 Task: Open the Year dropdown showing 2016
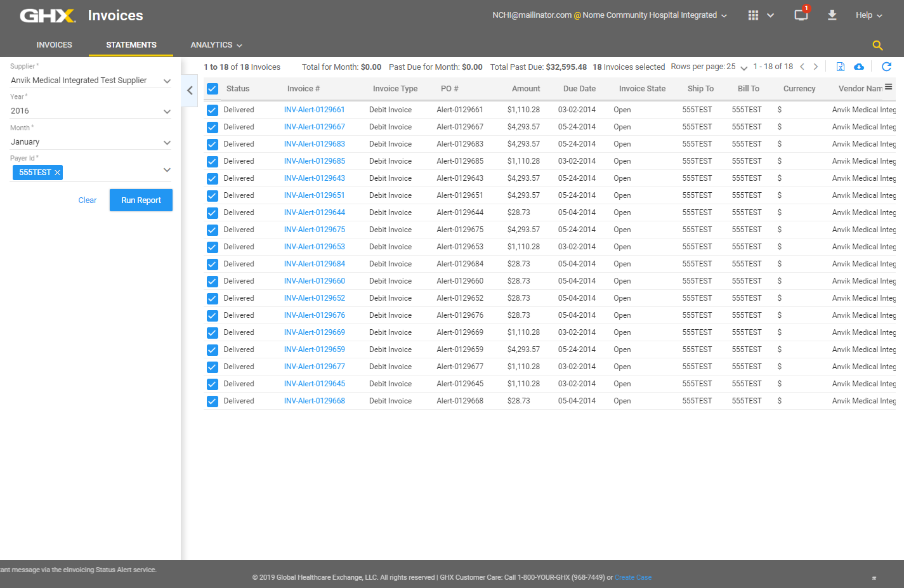[x=89, y=110]
